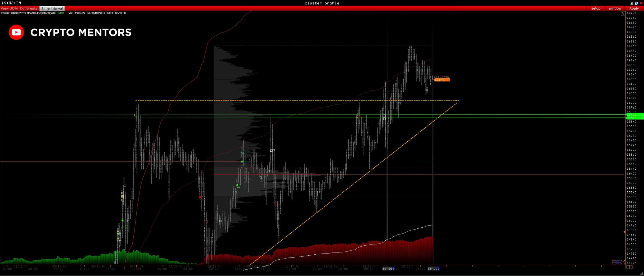This screenshot has height=276, width=644.
Task: Click the H/L=16480/9810 readout
Action: [96, 13]
